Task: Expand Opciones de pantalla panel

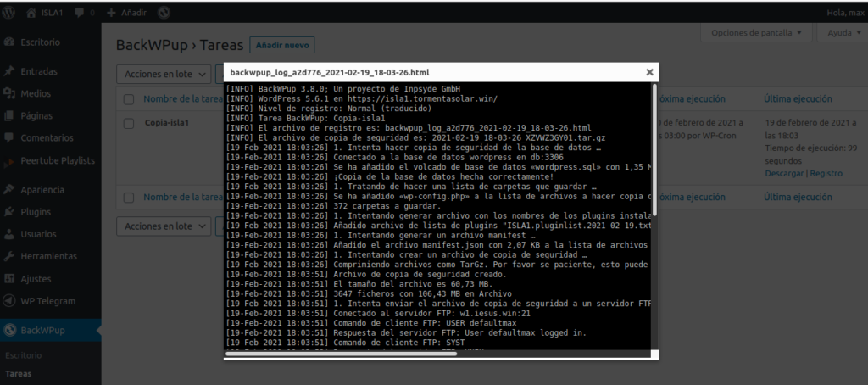Action: [756, 33]
